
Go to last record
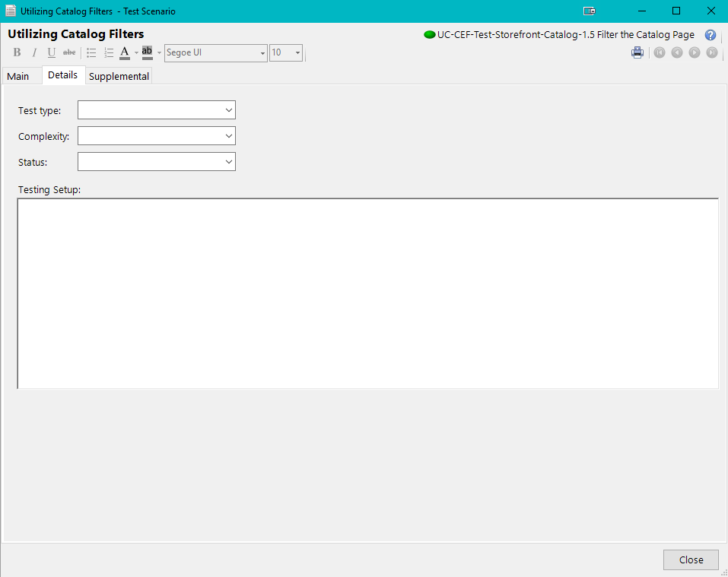pyautogui.click(x=712, y=52)
